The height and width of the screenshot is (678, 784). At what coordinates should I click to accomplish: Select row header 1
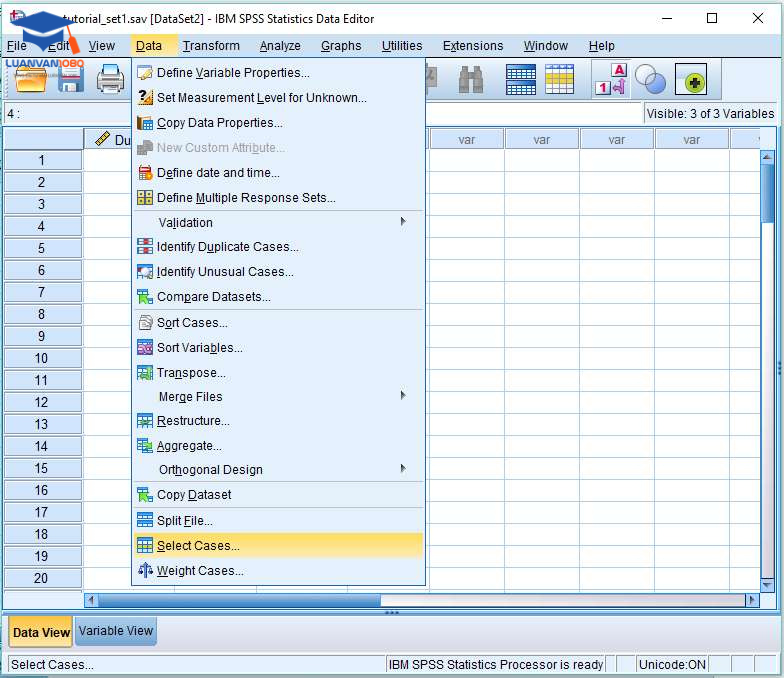42,160
